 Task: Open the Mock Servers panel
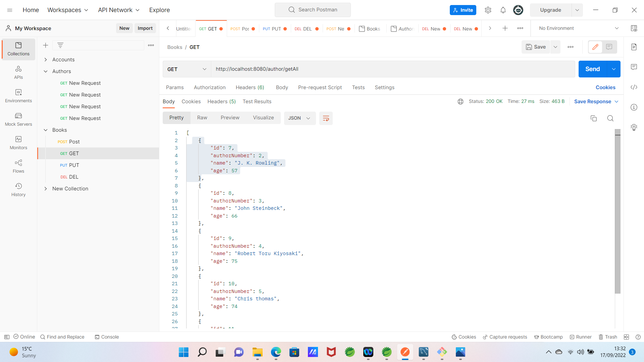(x=18, y=120)
